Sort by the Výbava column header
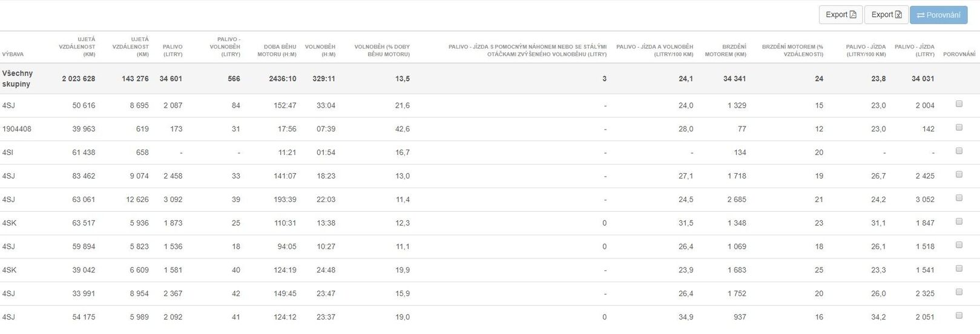Viewport: 980px width, 334px height. tap(13, 54)
